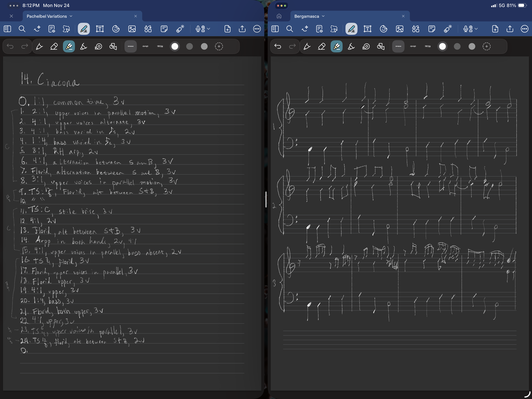Add a custom color in left toolbar
The width and height of the screenshot is (532, 399).
pyautogui.click(x=219, y=47)
